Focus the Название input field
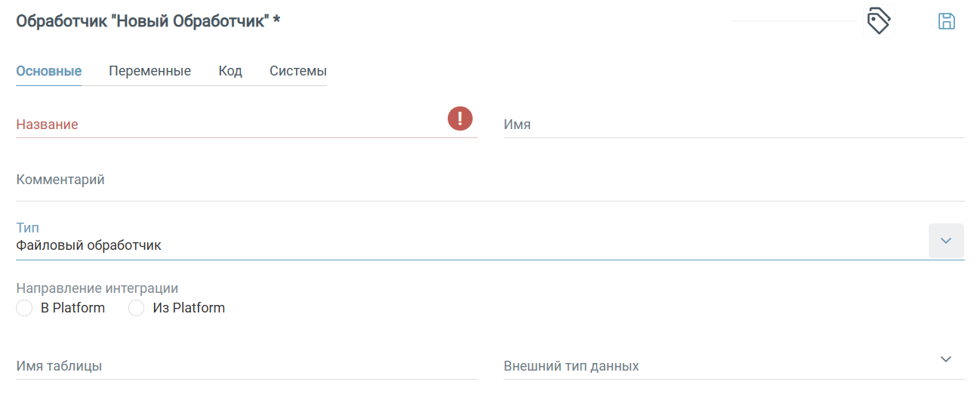 [227, 125]
